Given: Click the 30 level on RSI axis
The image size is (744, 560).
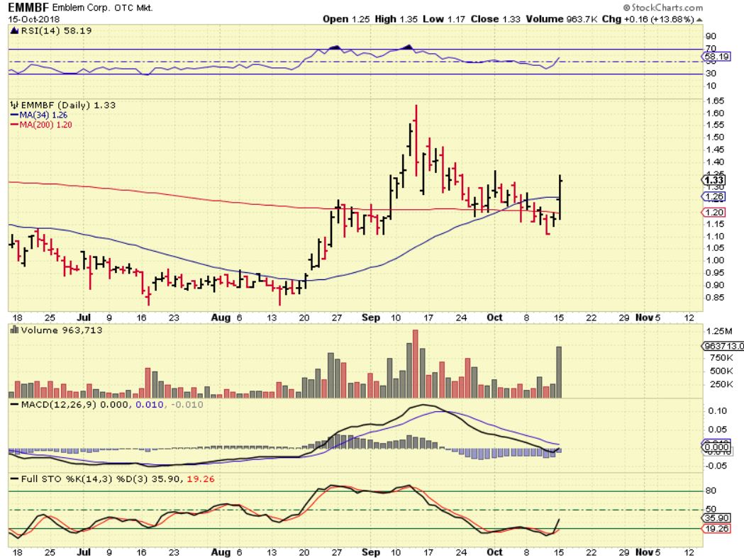Looking at the screenshot, I should click(711, 74).
